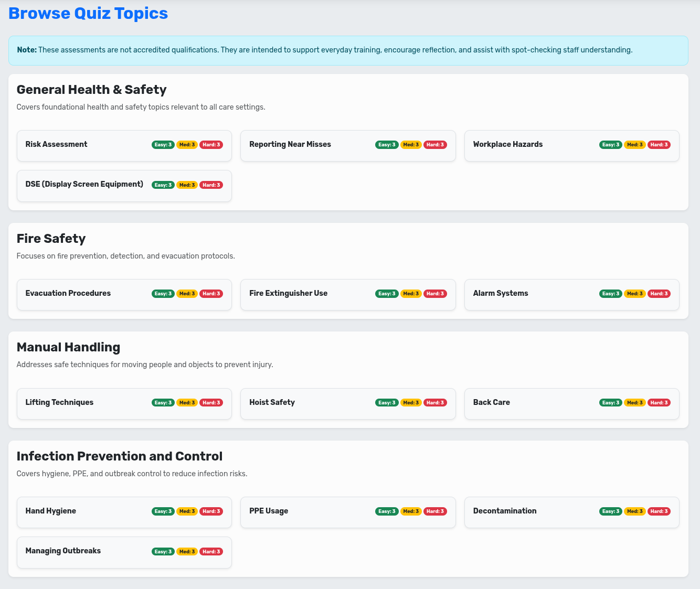Viewport: 700px width, 589px height.
Task: Open the Decontamination quiz topic
Action: (505, 511)
